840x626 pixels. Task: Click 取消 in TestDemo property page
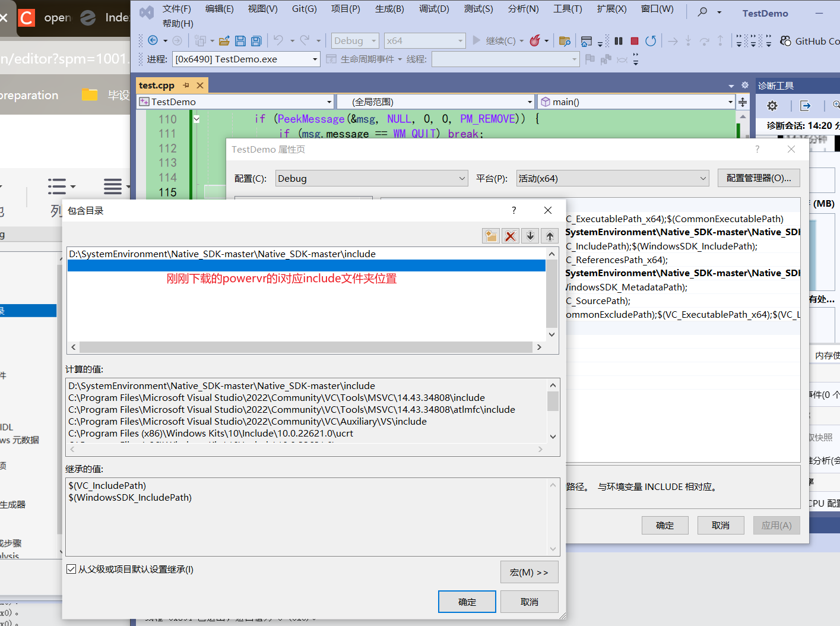[721, 526]
